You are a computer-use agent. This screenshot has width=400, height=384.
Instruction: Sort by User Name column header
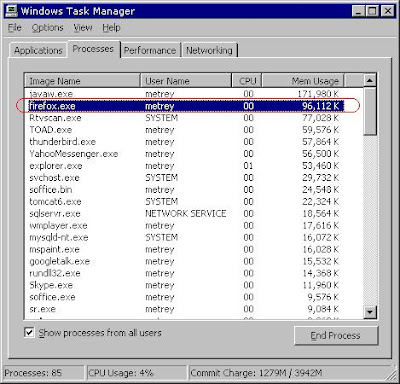pyautogui.click(x=186, y=81)
